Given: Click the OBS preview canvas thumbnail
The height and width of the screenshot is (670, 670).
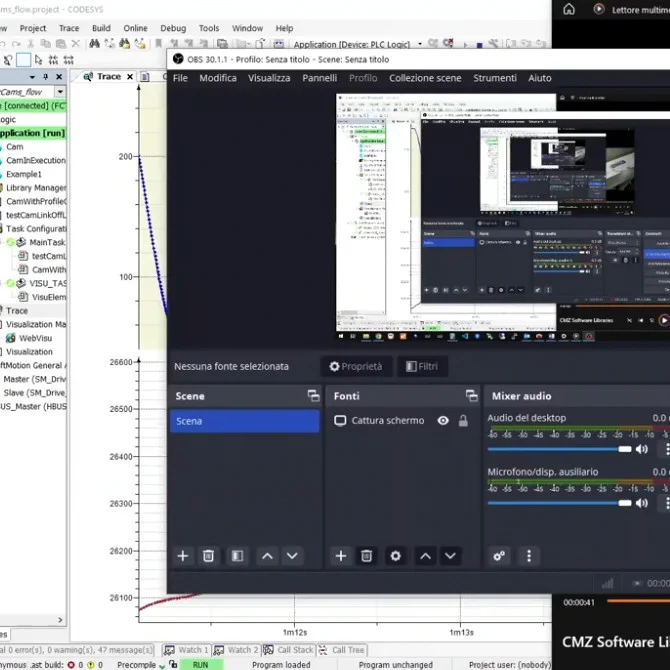Looking at the screenshot, I should tap(503, 218).
